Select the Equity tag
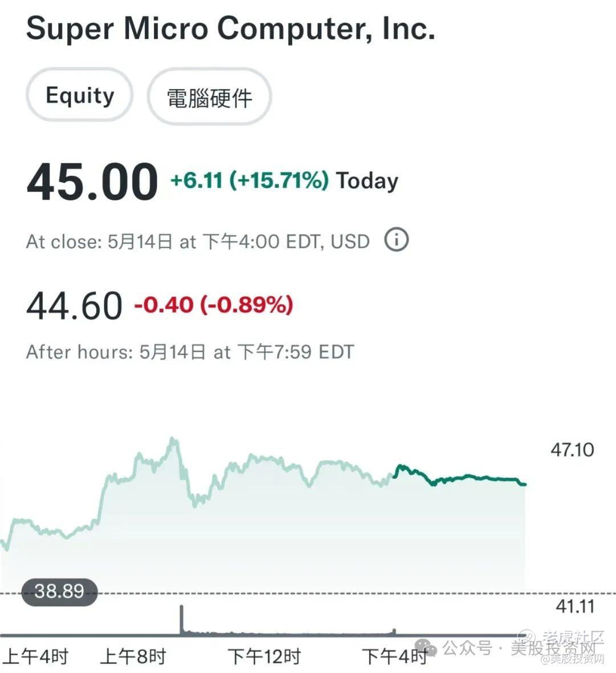The width and height of the screenshot is (616, 673). pyautogui.click(x=80, y=95)
